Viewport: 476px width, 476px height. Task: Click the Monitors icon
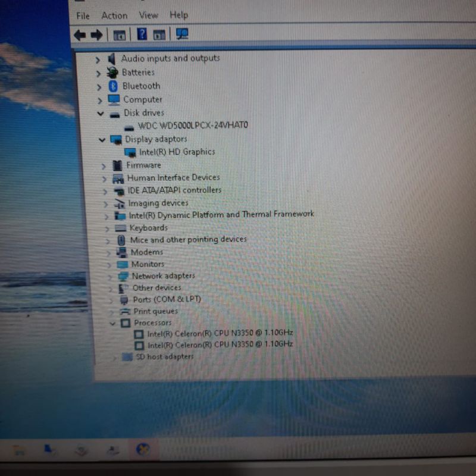pyautogui.click(x=123, y=264)
